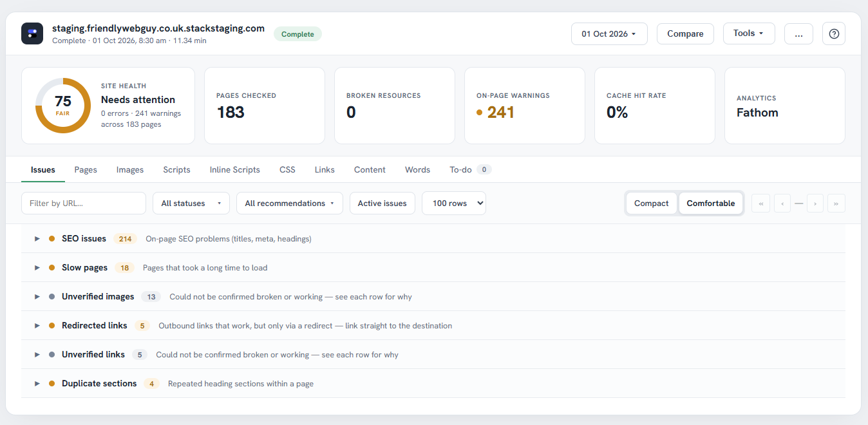
Task: Open the All recommendations filter dropdown
Action: pyautogui.click(x=290, y=203)
